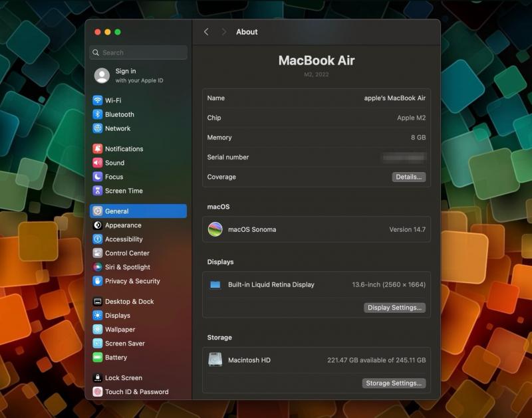
Task: Click the Appearance icon
Action: [x=98, y=225]
